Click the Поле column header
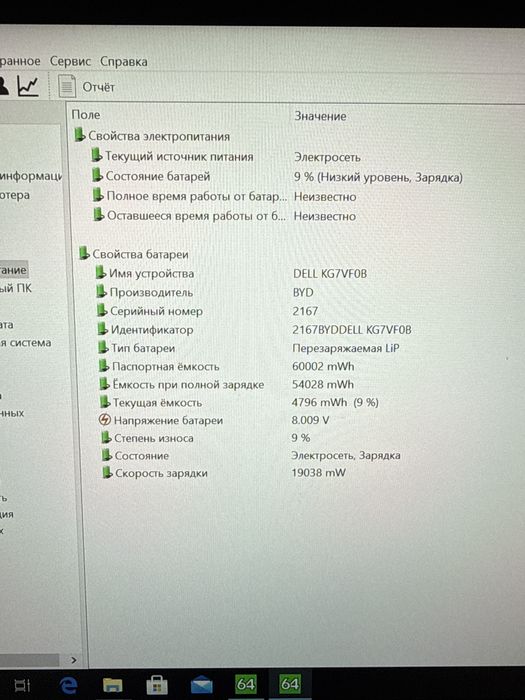The image size is (525, 700). point(86,115)
